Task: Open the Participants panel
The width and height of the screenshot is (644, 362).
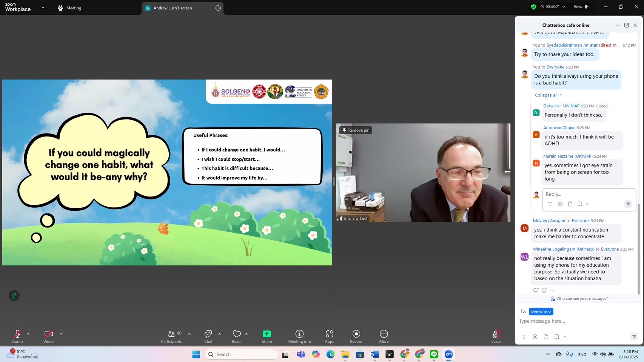Action: (x=172, y=334)
